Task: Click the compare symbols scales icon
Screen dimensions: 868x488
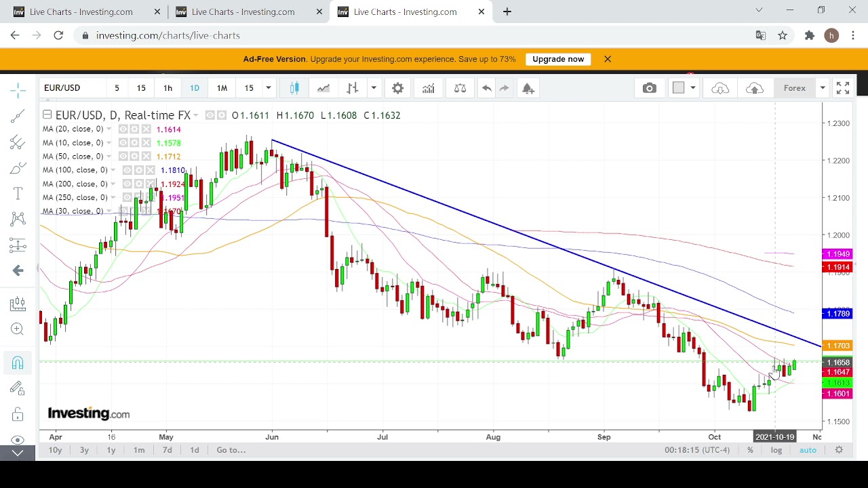Action: [x=460, y=88]
